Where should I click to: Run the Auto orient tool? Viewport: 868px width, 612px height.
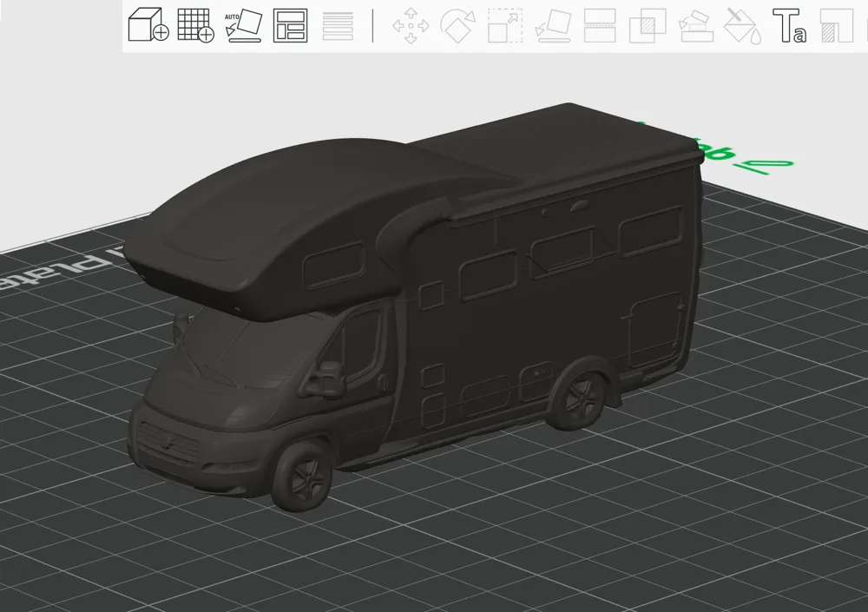[243, 25]
